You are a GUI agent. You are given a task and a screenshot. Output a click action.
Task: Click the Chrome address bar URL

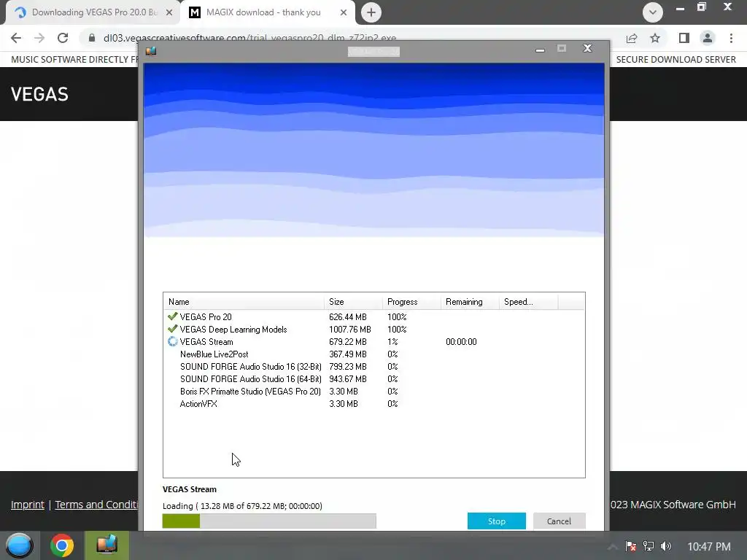click(249, 38)
